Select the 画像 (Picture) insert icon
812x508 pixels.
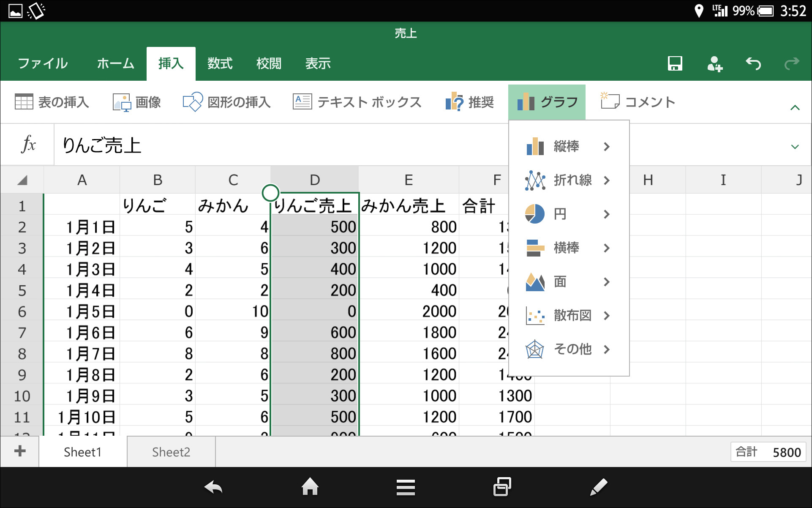tap(137, 101)
